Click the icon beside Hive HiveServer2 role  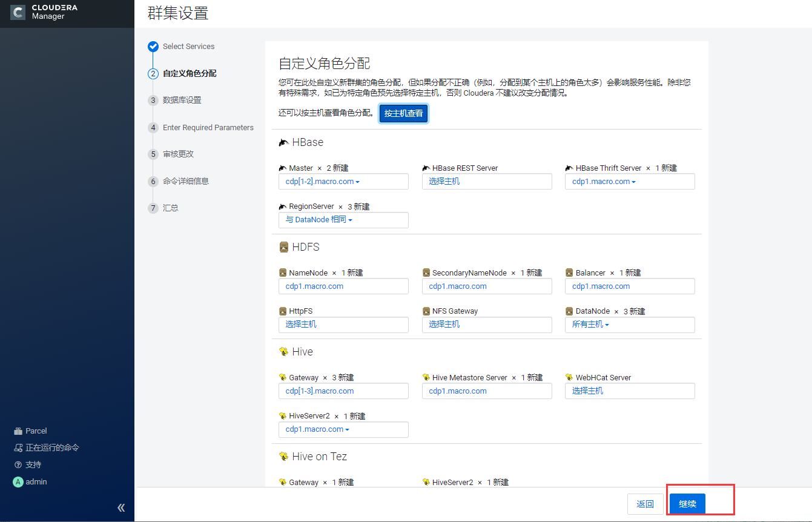[x=282, y=416]
